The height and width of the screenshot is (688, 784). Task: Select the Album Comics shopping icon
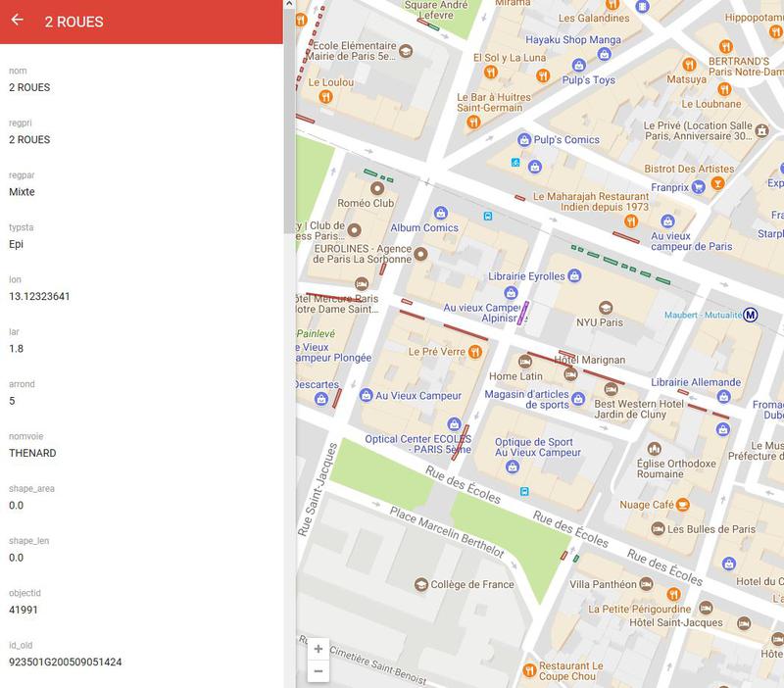[441, 213]
